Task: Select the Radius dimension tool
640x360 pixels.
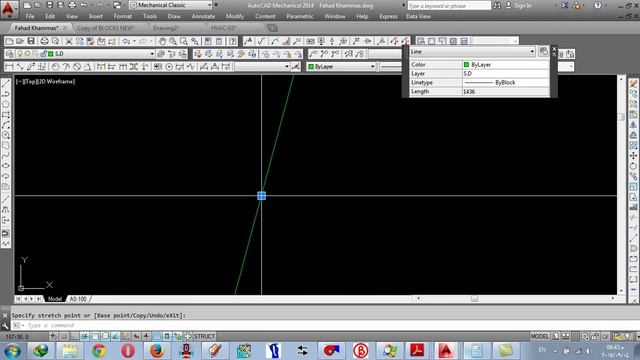Action: point(56,67)
